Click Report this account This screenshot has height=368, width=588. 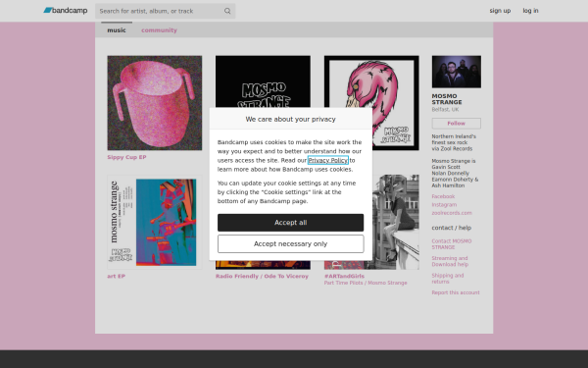pyautogui.click(x=456, y=292)
